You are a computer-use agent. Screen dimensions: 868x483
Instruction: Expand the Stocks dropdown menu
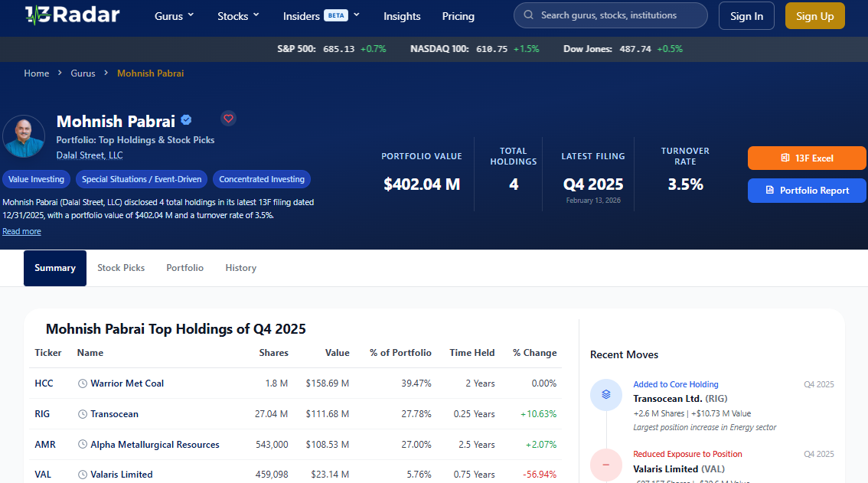238,16
